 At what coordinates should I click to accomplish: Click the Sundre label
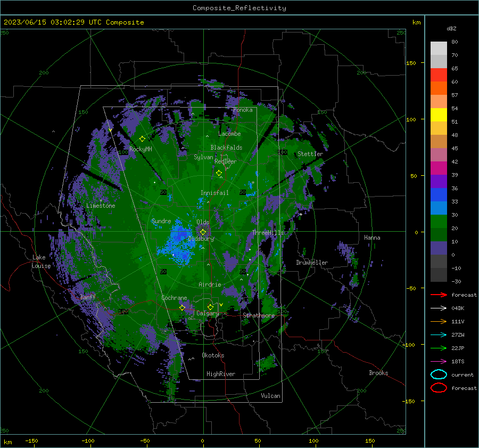pyautogui.click(x=161, y=221)
